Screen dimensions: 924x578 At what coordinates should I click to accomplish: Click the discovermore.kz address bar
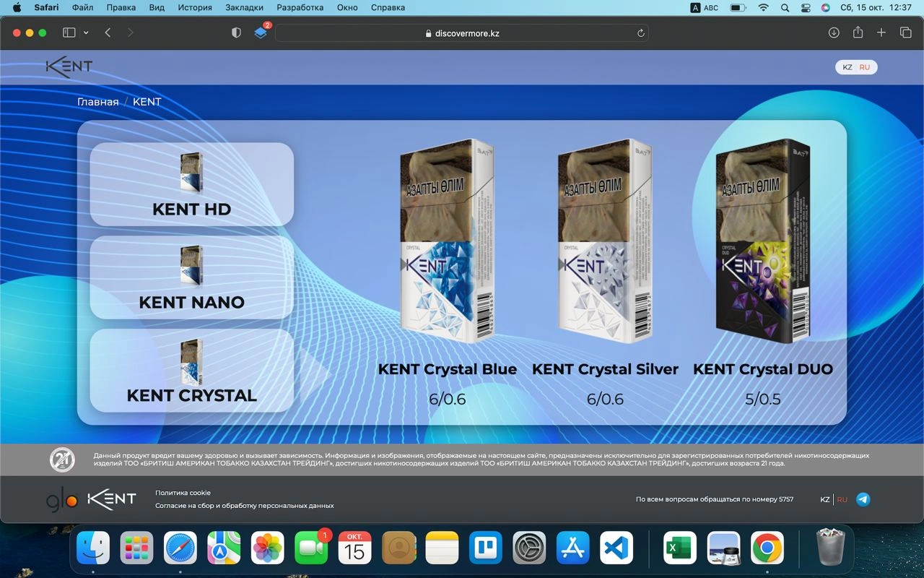[462, 33]
